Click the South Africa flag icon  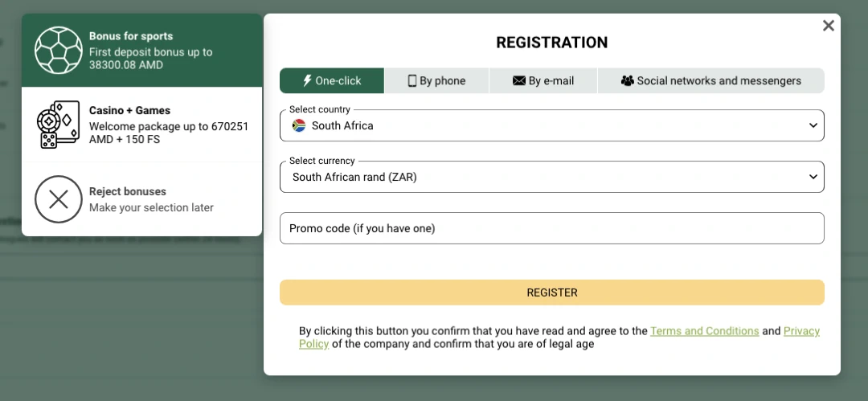(x=299, y=125)
